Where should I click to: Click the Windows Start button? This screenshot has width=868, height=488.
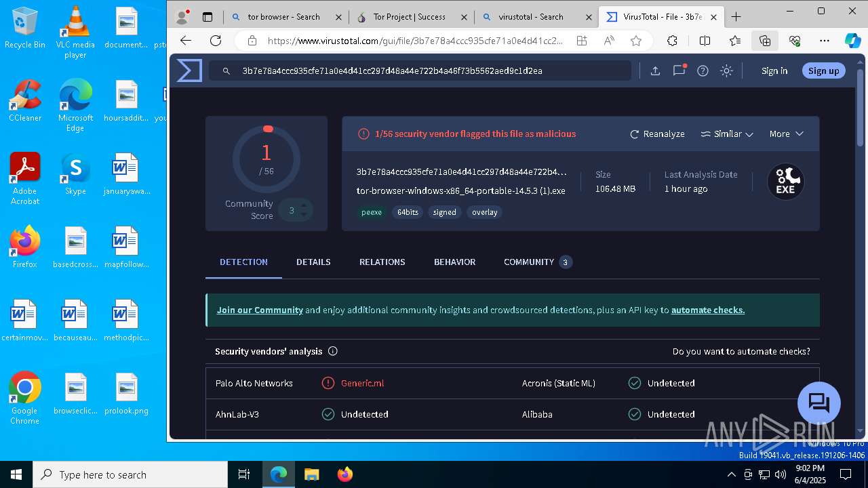coord(16,474)
